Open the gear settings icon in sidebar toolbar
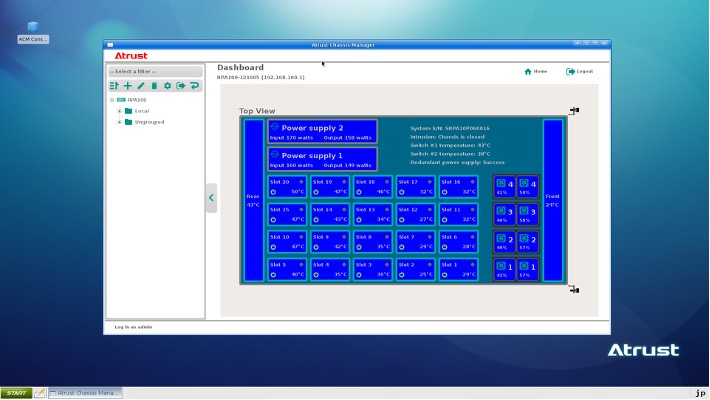This screenshot has width=710, height=400. pyautogui.click(x=168, y=86)
